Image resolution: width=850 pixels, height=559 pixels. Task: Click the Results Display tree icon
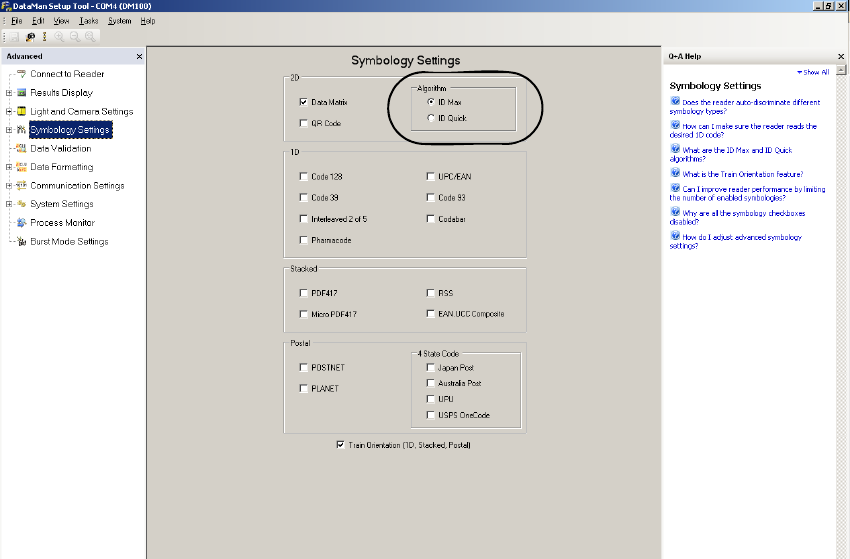(21, 93)
